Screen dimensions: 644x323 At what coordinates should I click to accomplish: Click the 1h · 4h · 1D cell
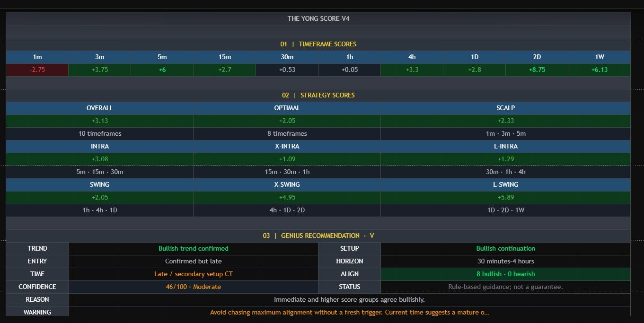pos(99,210)
